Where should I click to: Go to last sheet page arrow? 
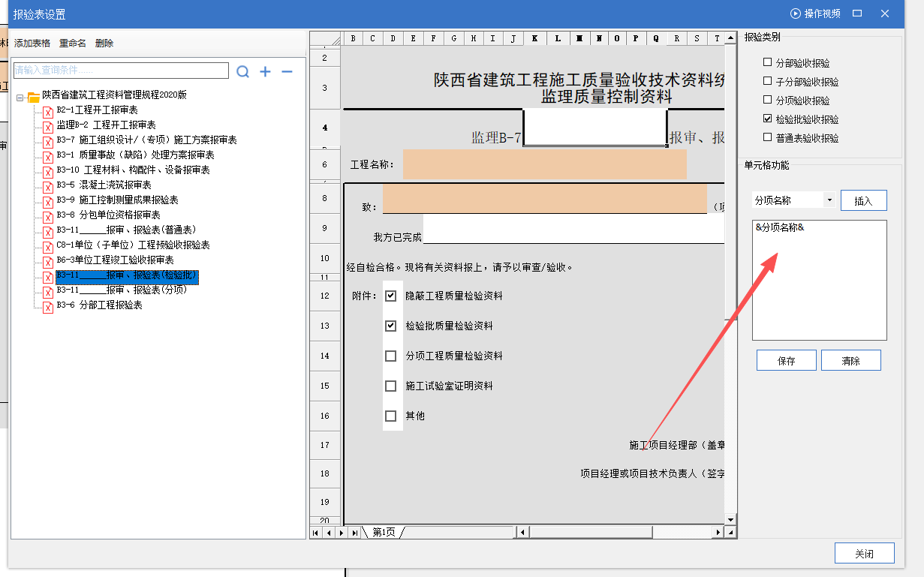[354, 532]
